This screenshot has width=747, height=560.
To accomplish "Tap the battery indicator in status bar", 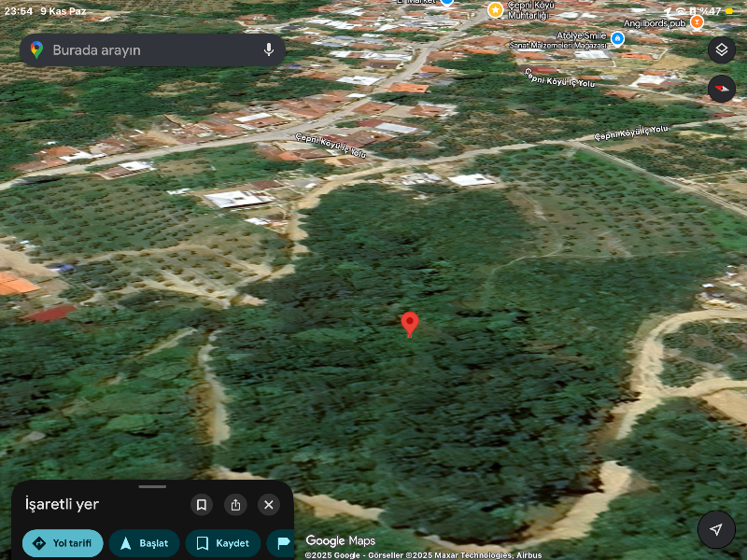I will click(x=729, y=11).
